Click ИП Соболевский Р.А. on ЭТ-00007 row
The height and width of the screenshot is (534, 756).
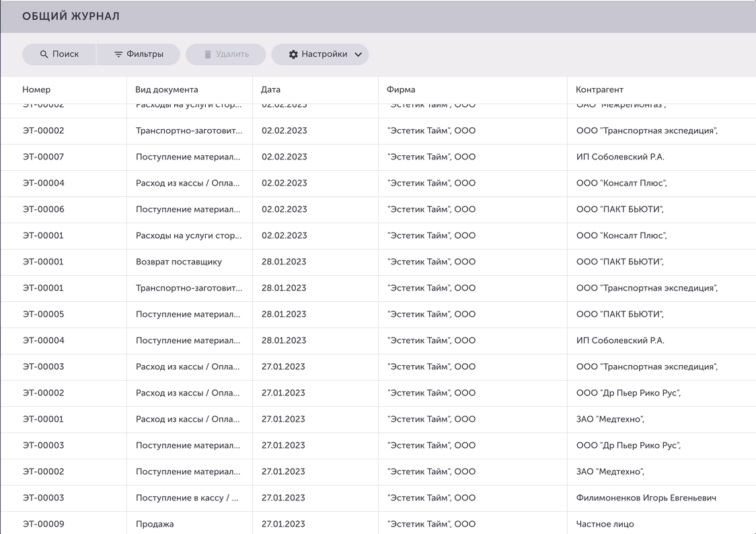pos(620,157)
